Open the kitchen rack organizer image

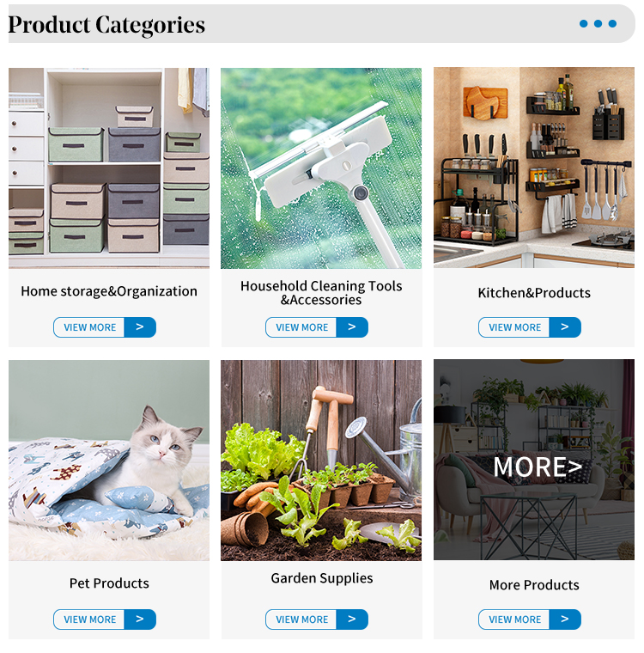[534, 168]
